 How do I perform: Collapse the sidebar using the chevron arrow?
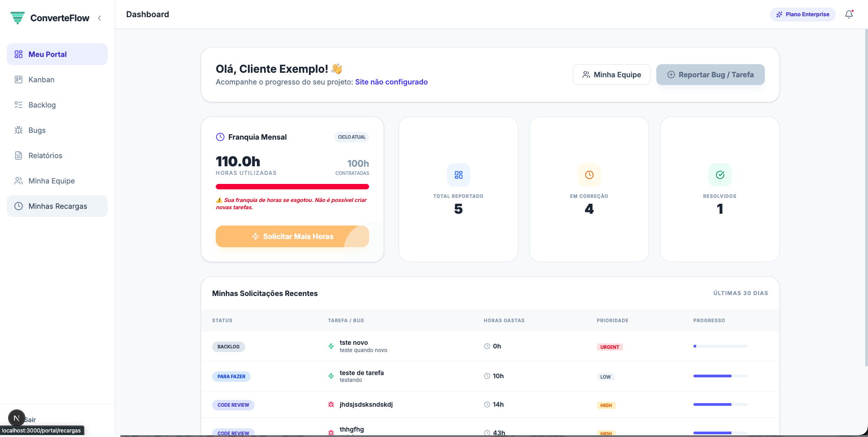(100, 18)
